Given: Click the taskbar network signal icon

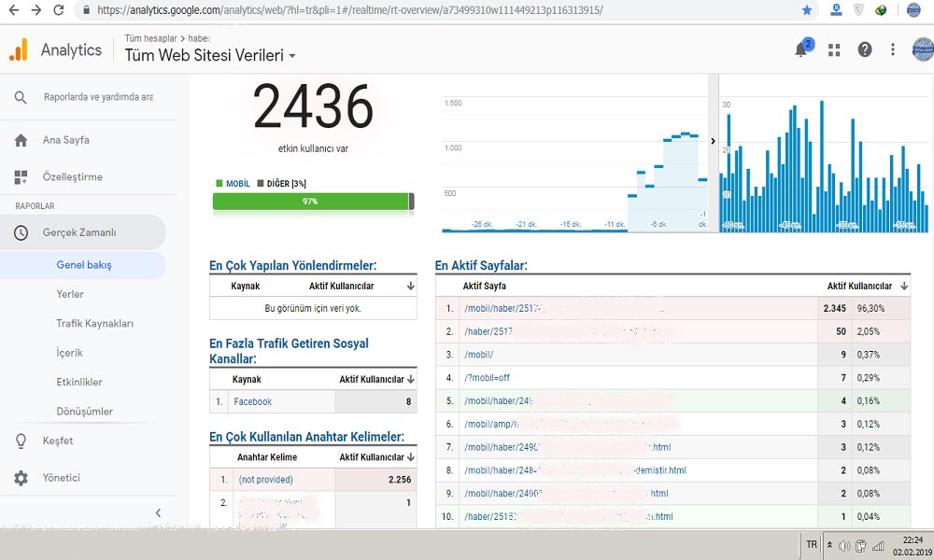Looking at the screenshot, I should coord(878,546).
